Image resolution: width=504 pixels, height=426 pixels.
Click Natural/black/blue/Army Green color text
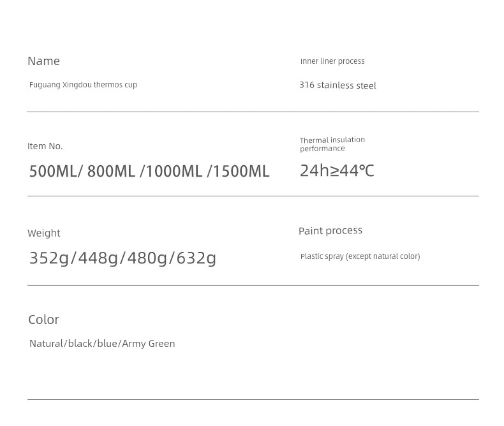pyautogui.click(x=102, y=344)
